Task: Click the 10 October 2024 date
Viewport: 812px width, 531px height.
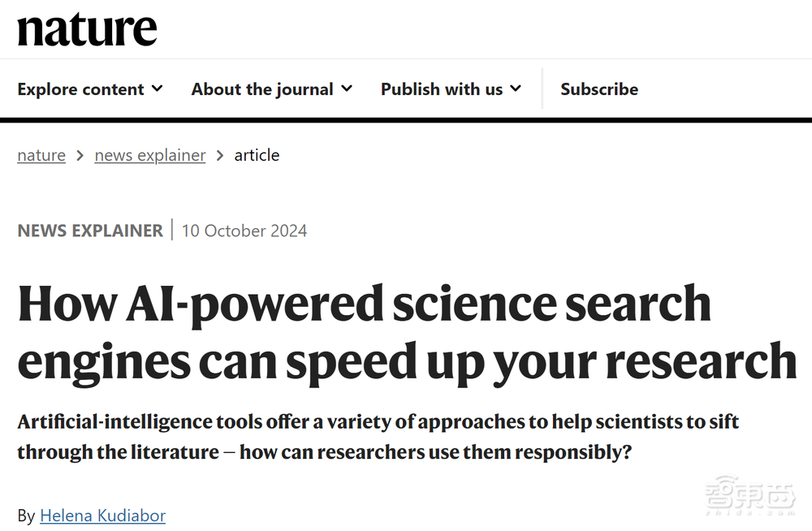Action: point(244,231)
